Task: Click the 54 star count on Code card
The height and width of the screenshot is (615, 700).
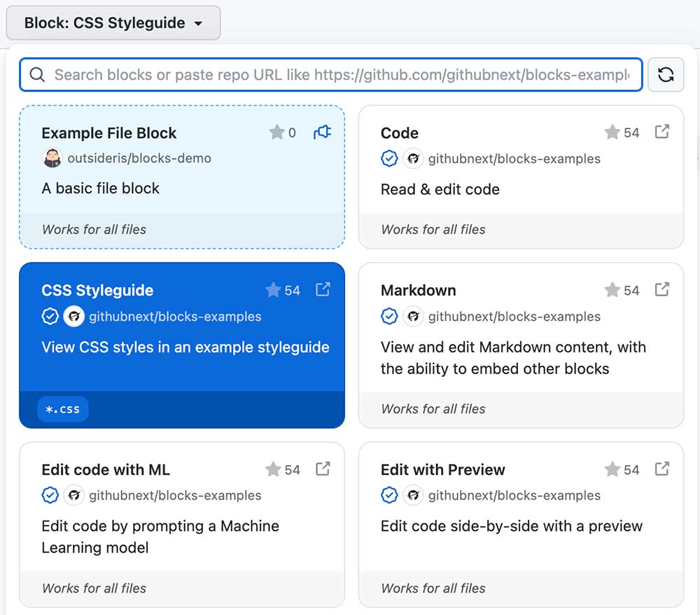Action: [631, 132]
